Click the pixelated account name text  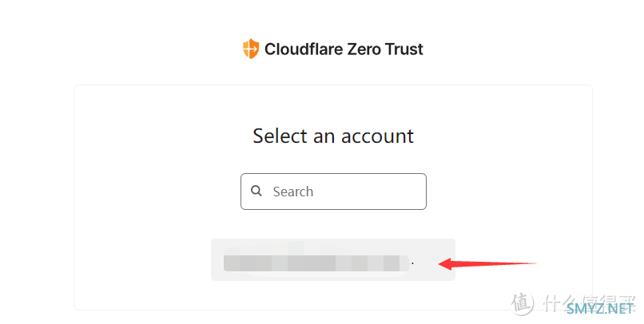[316, 263]
